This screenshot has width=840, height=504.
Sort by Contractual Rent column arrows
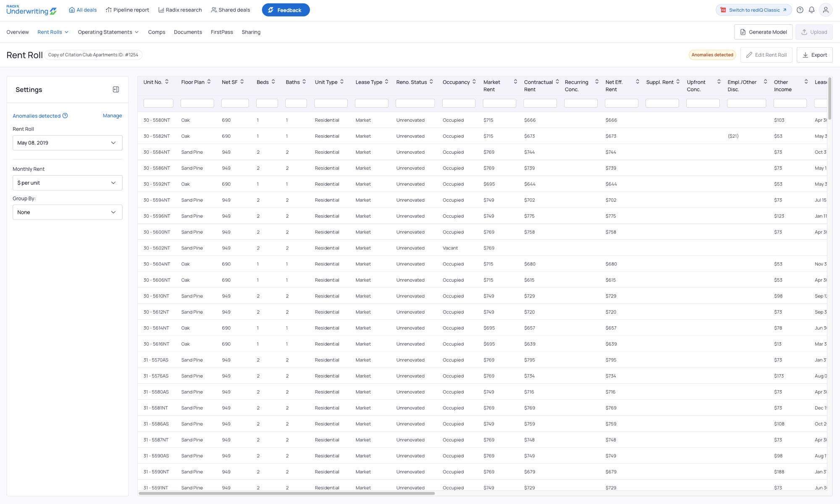coord(557,82)
